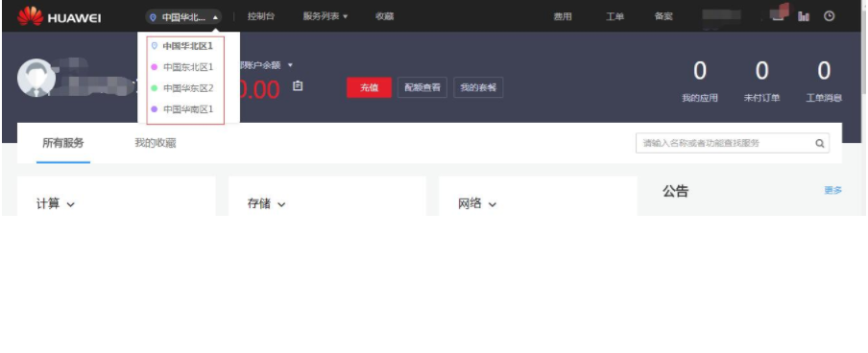Switch to the 我的收藏 tab
The width and height of the screenshot is (868, 353).
155,143
